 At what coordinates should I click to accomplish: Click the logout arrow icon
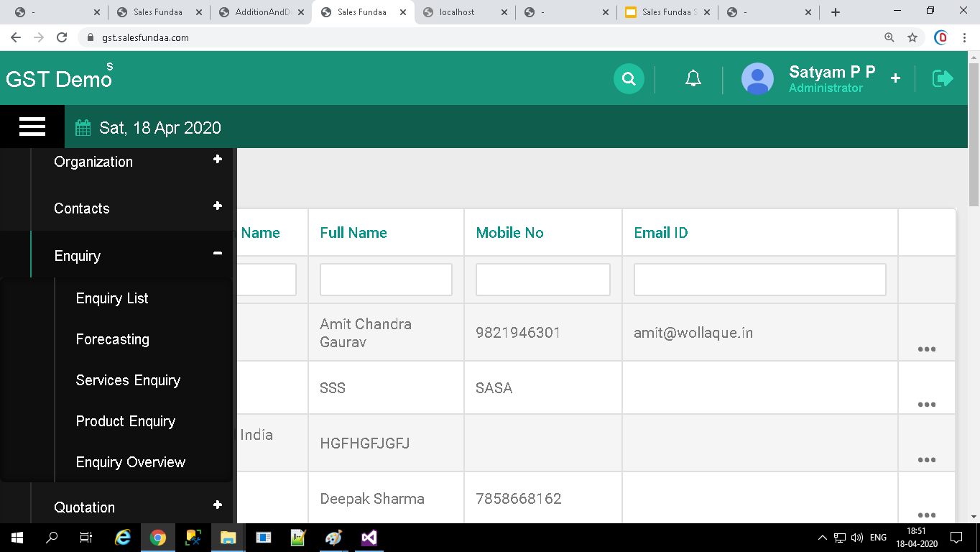coord(942,78)
